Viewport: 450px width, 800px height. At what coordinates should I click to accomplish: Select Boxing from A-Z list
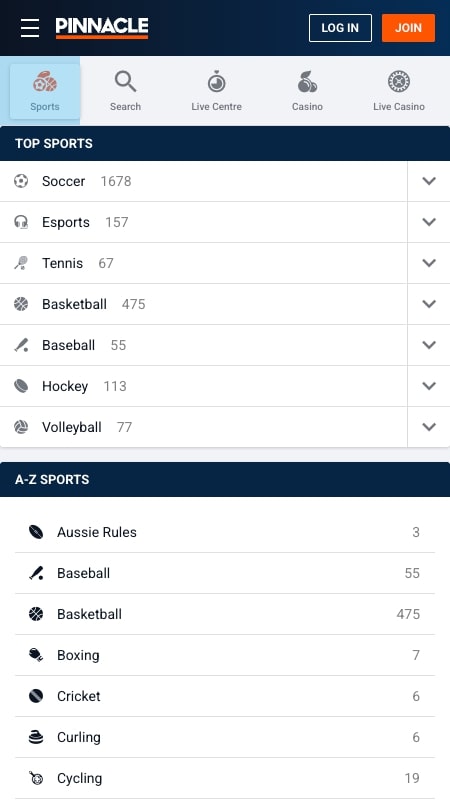tap(225, 655)
